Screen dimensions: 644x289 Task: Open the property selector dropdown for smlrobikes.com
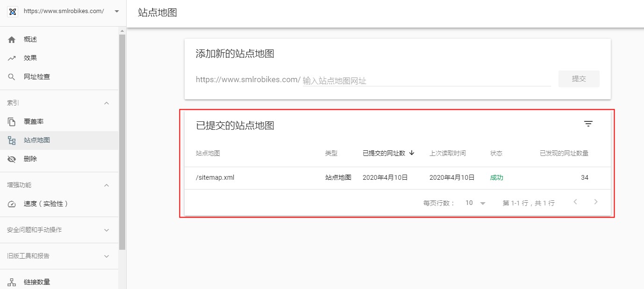(x=116, y=11)
